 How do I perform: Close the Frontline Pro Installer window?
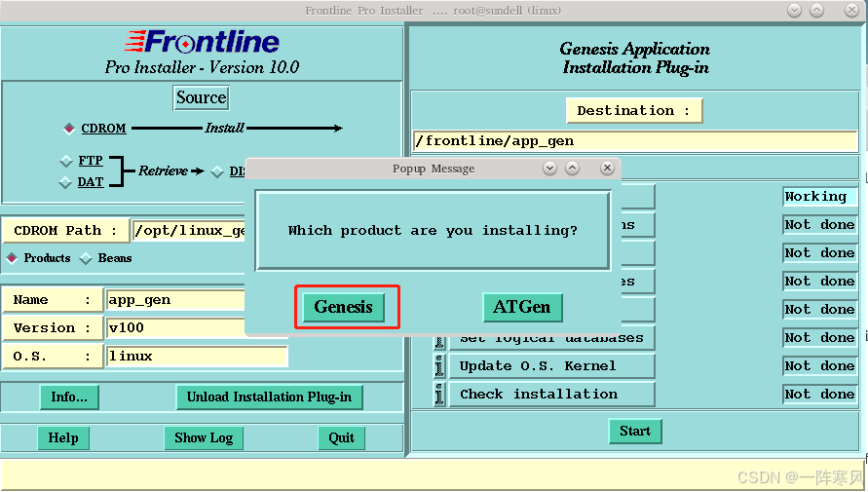pos(852,11)
